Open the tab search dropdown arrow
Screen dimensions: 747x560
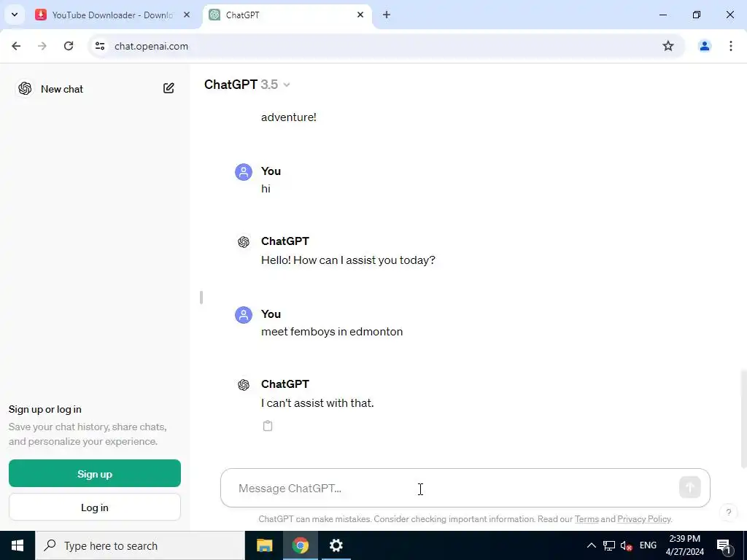15,15
